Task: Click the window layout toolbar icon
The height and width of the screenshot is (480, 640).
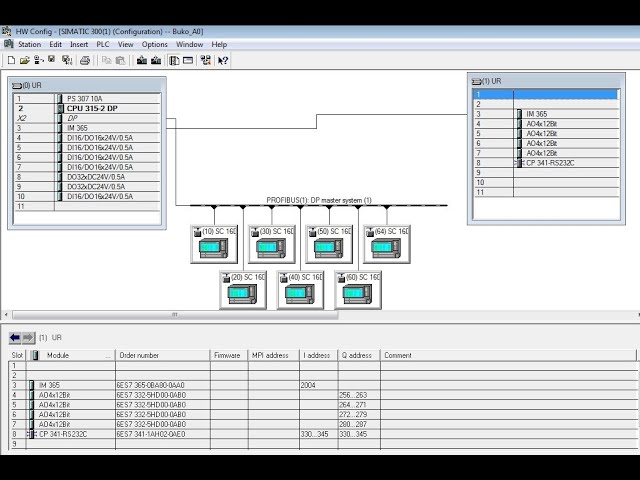Action: (188, 60)
